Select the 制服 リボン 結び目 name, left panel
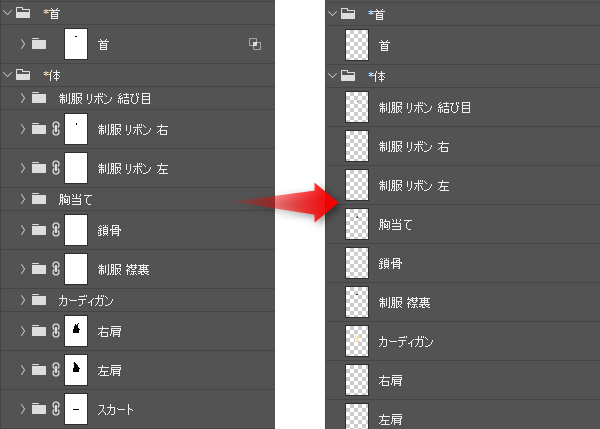The height and width of the screenshot is (429, 600). pyautogui.click(x=104, y=99)
